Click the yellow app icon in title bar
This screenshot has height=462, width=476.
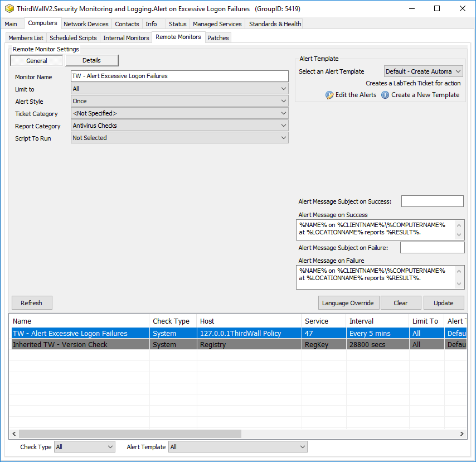(x=9, y=8)
